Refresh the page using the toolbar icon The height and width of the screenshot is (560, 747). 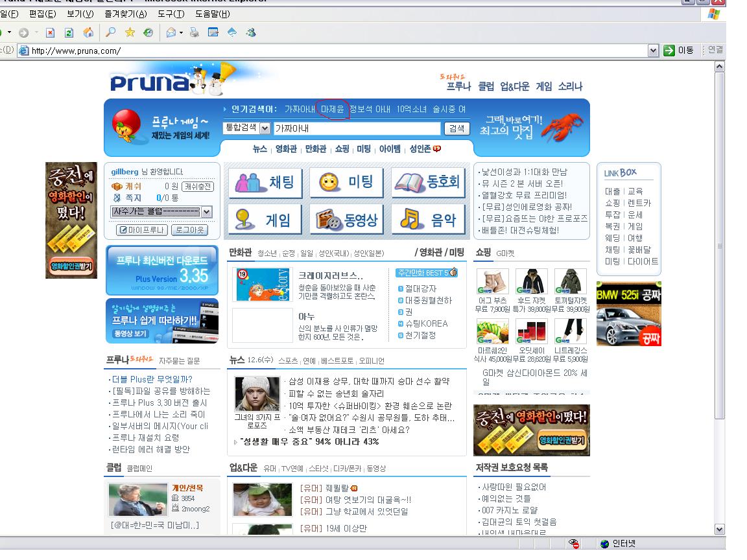[x=69, y=32]
